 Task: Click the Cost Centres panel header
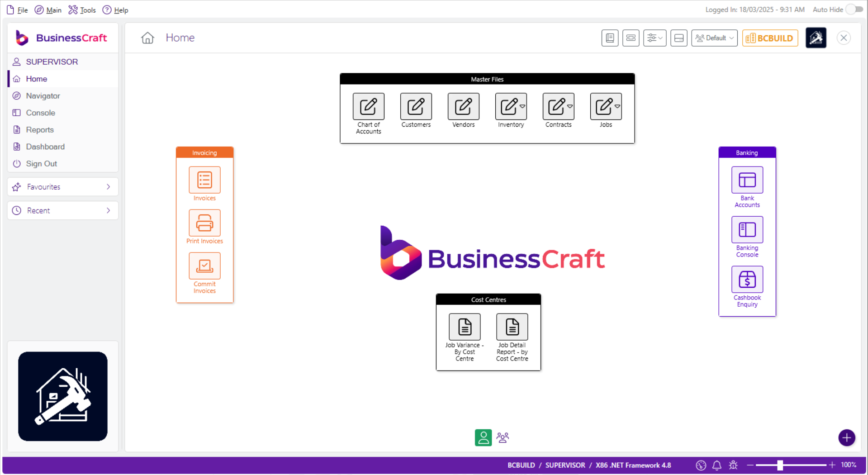(x=489, y=300)
